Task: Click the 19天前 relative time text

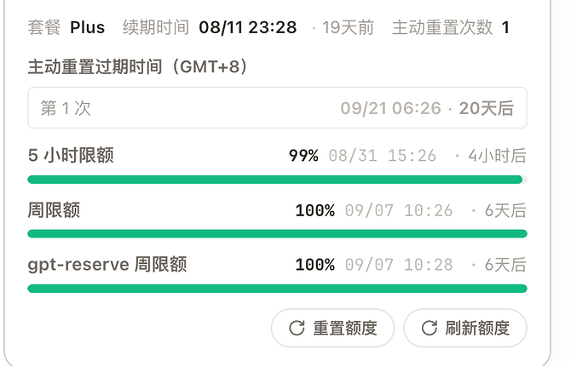Action: click(348, 27)
